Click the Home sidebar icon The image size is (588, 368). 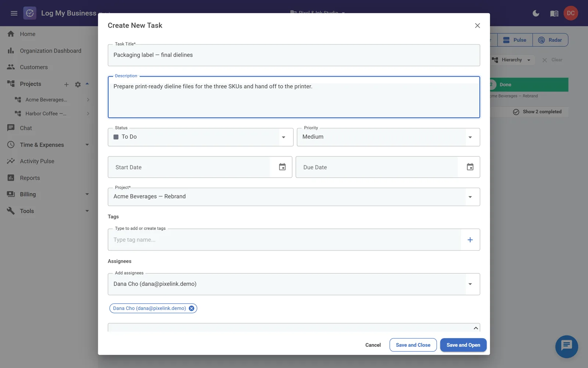(x=11, y=34)
